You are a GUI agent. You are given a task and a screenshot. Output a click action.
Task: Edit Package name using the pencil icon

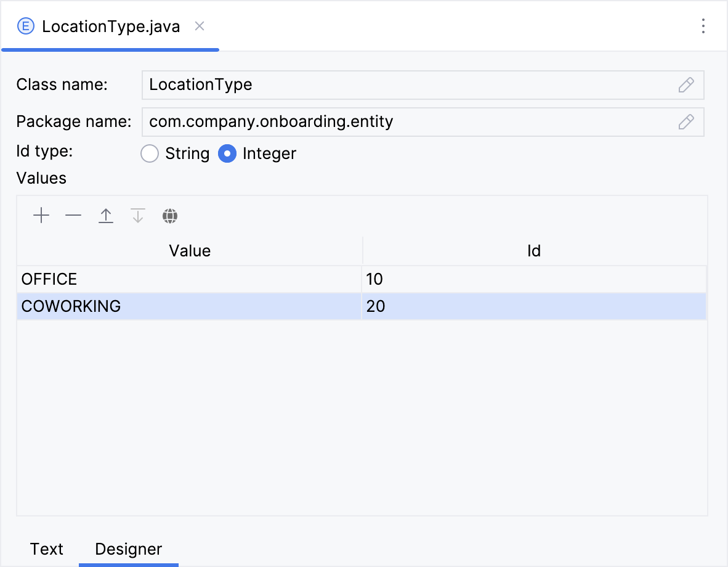pyautogui.click(x=686, y=122)
